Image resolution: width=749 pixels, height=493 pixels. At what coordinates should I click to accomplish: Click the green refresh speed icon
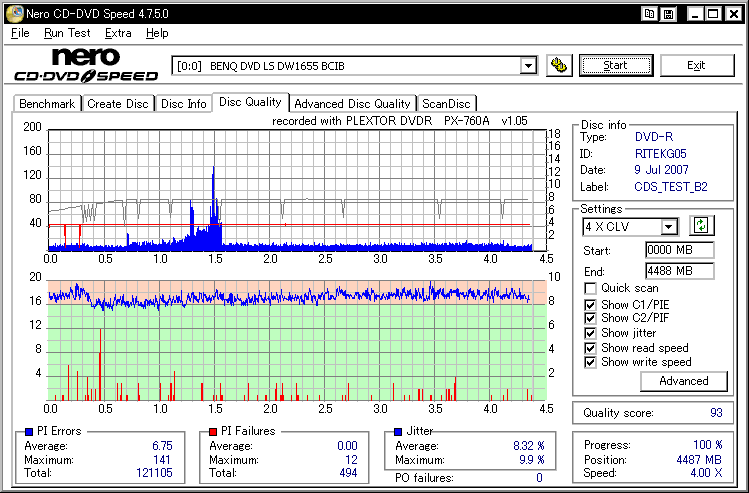701,225
